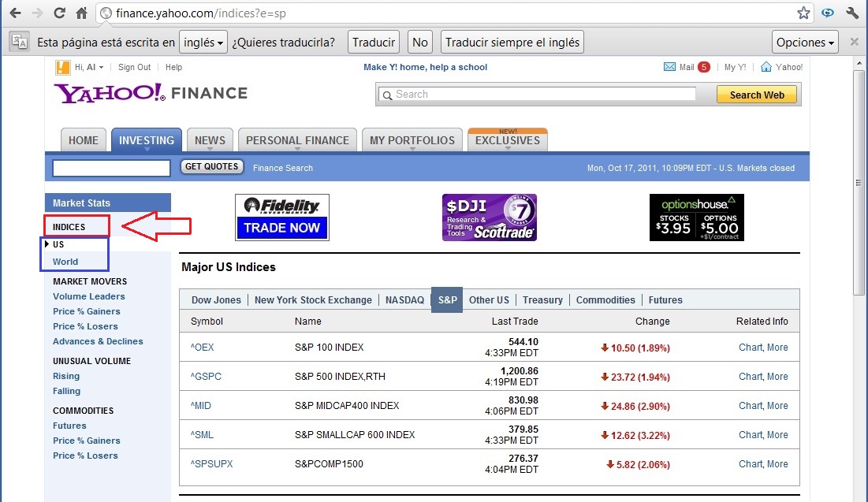Open Volume Leaders link
The height and width of the screenshot is (502, 868).
[x=88, y=296]
